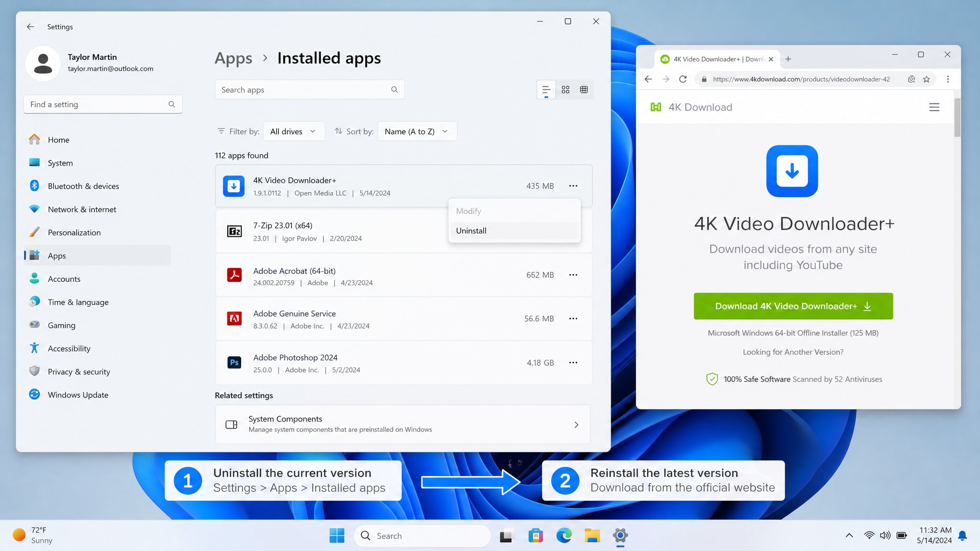
Task: Open more options for 4K Video Downloader+
Action: pyautogui.click(x=573, y=186)
